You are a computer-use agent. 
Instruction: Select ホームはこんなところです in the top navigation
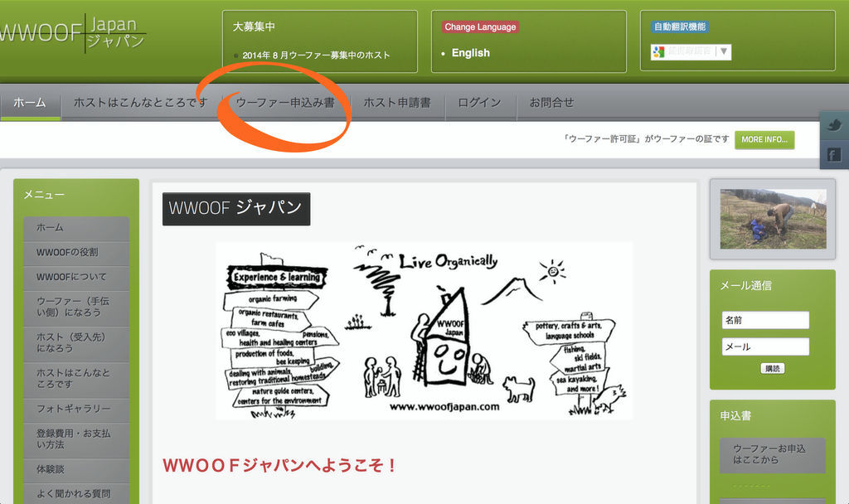138,103
